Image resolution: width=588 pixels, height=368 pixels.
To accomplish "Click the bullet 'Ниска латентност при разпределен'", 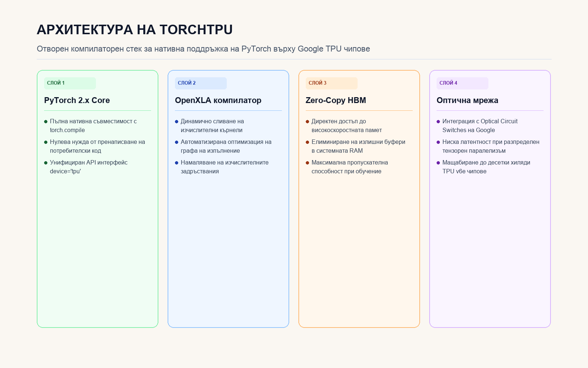I will [x=488, y=146].
